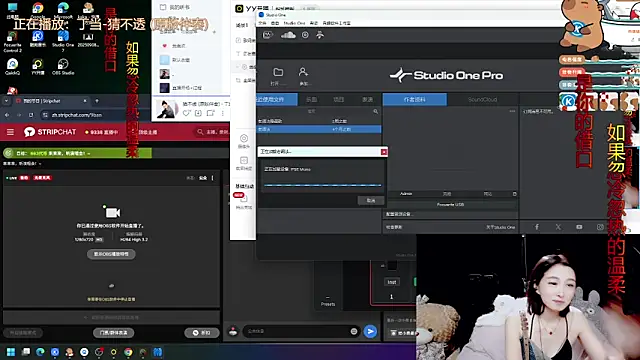The image size is (640, 360).
Task: Click the Focusrite USB device label
Action: point(450,204)
